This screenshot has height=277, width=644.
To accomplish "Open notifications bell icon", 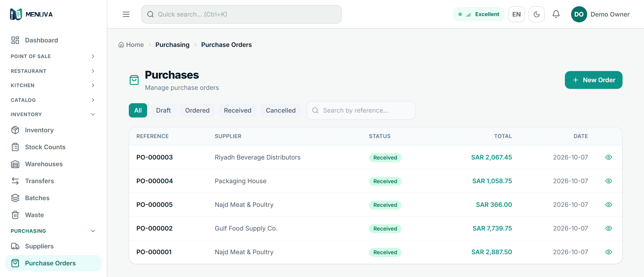I will pos(556,14).
